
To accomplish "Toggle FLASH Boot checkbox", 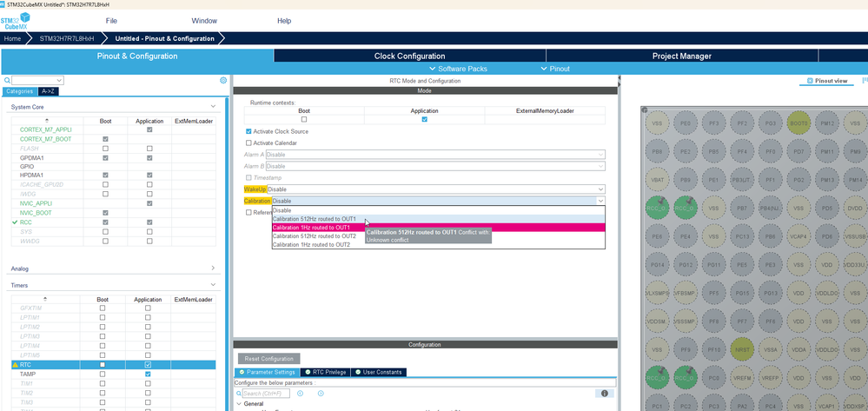I will tap(105, 149).
